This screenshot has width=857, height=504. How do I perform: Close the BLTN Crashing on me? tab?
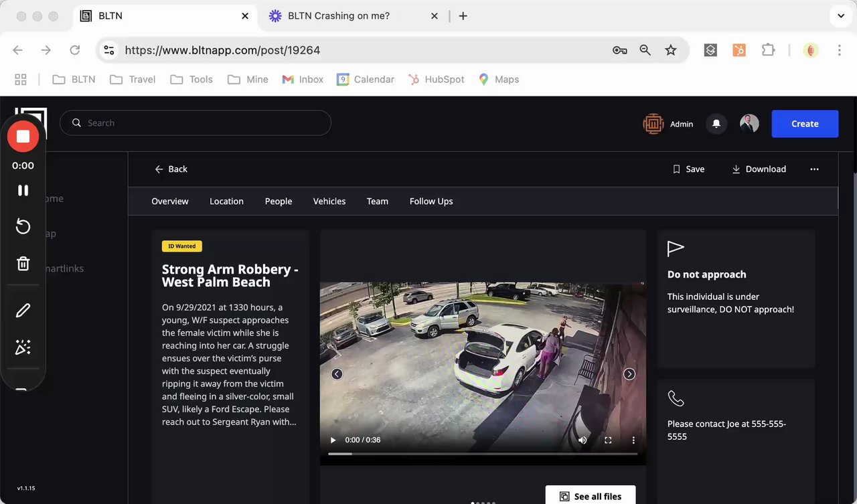tap(435, 16)
